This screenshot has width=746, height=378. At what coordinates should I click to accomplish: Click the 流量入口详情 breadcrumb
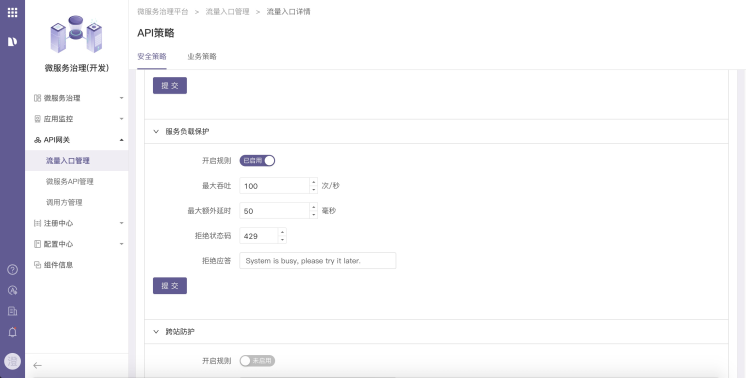[288, 12]
